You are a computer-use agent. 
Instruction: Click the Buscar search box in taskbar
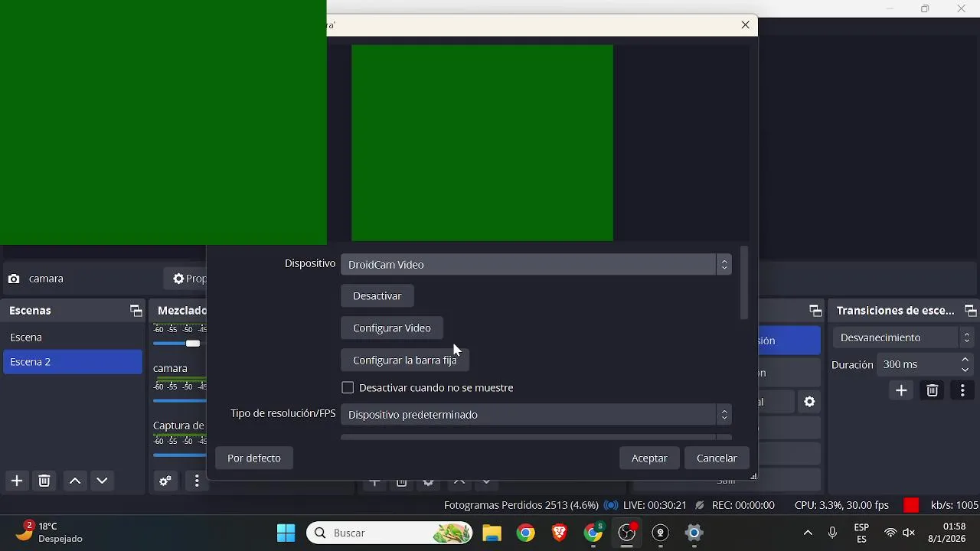pyautogui.click(x=390, y=533)
